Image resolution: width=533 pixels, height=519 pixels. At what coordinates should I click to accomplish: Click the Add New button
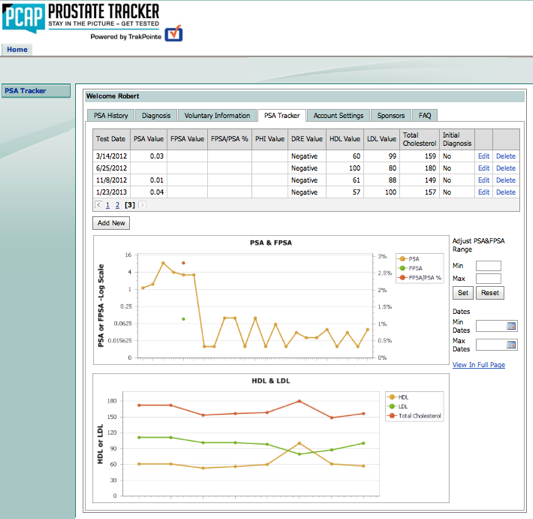(111, 223)
